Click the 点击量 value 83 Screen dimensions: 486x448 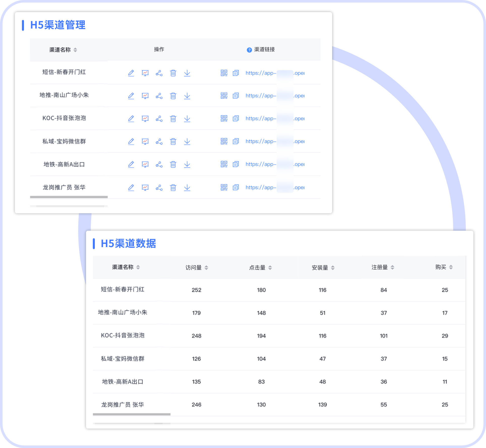pyautogui.click(x=261, y=382)
